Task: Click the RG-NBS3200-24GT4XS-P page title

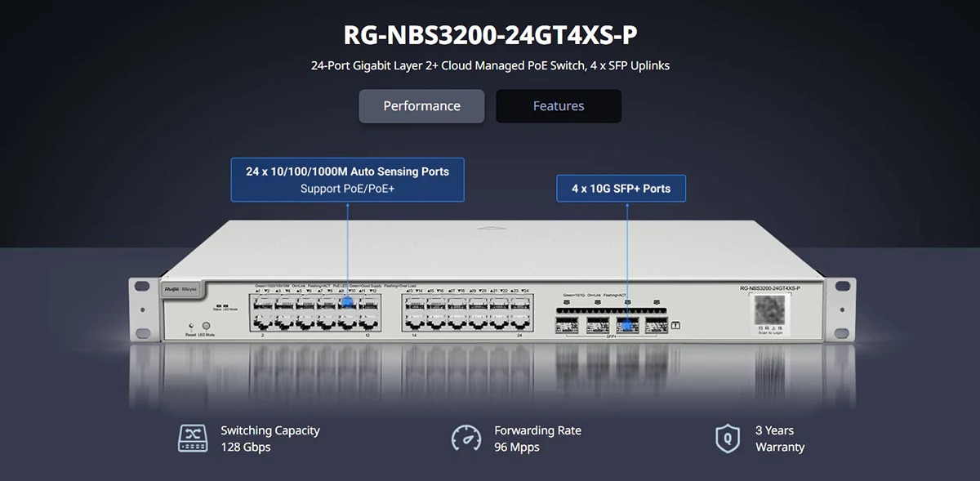Action: click(490, 36)
